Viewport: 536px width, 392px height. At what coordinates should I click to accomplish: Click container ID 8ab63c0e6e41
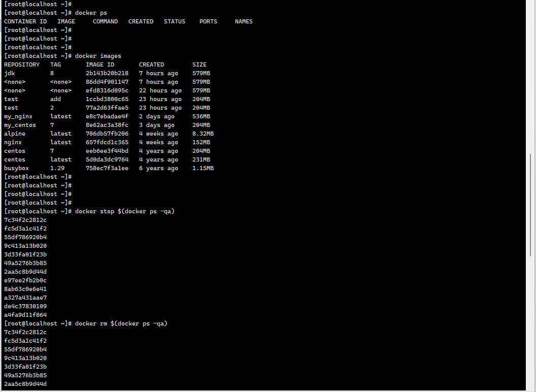click(x=25, y=289)
